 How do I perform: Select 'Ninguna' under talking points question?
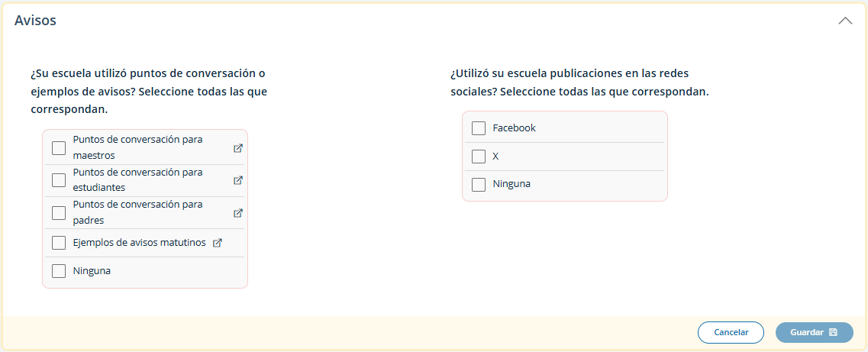[x=59, y=271]
